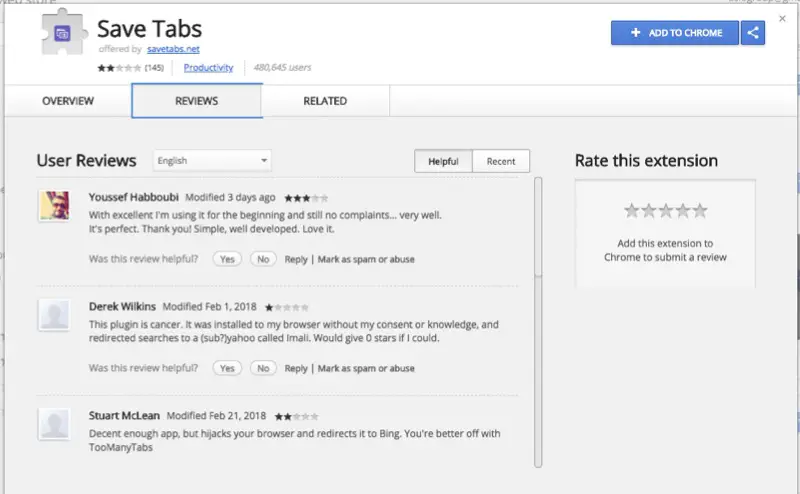Click the Derek Wilkins reviewer name
Screen dimensions: 800x494
tap(122, 306)
